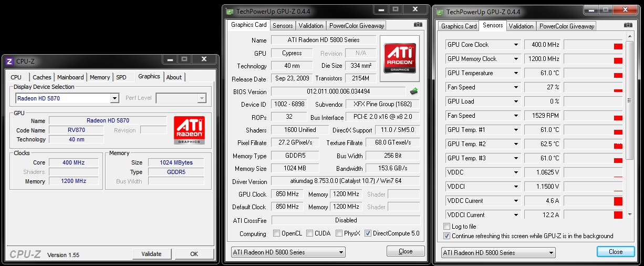Switch to the About tab in CPU-Z
Viewport: 644px width, 266px height.
coord(174,77)
